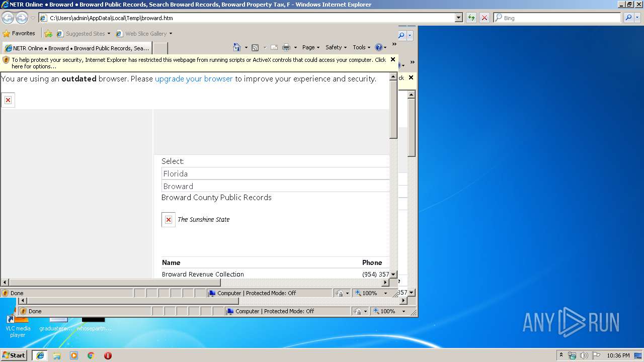Click the Action Center flag tray icon

click(596, 355)
